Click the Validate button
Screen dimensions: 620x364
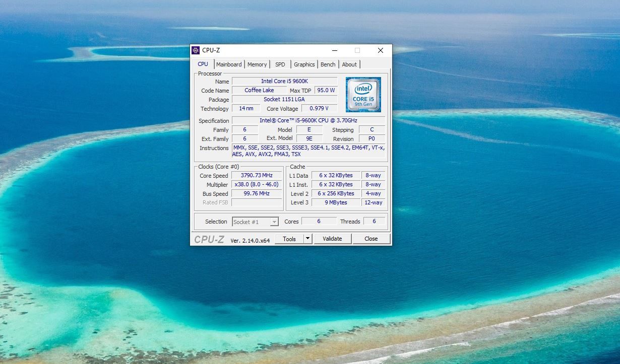(332, 239)
